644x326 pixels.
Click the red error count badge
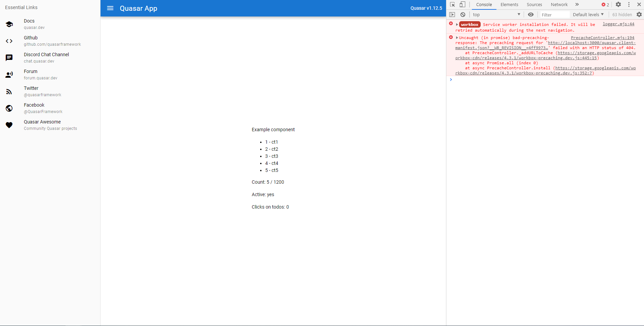605,5
